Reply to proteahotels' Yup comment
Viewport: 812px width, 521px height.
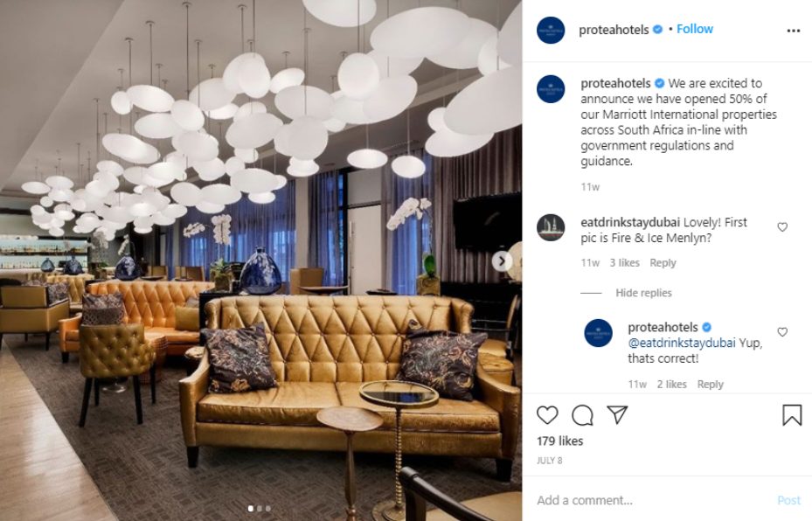coord(710,385)
